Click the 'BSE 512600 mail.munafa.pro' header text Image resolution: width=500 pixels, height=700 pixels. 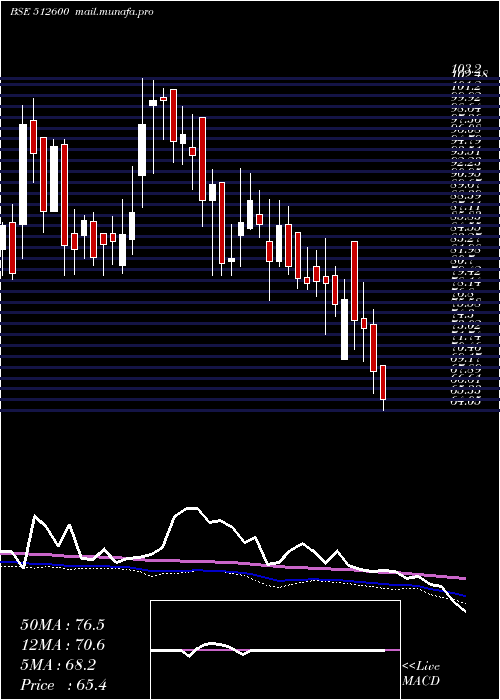point(82,12)
